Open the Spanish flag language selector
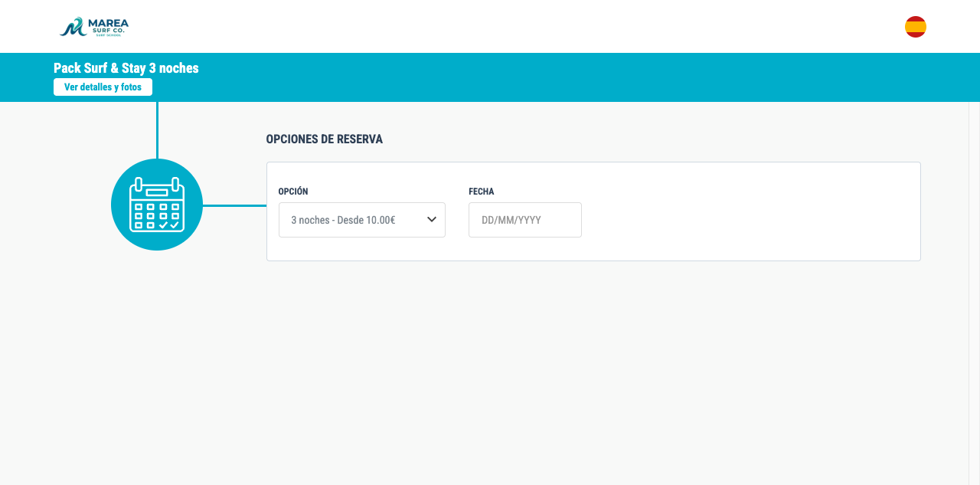The image size is (980, 485). 916,27
